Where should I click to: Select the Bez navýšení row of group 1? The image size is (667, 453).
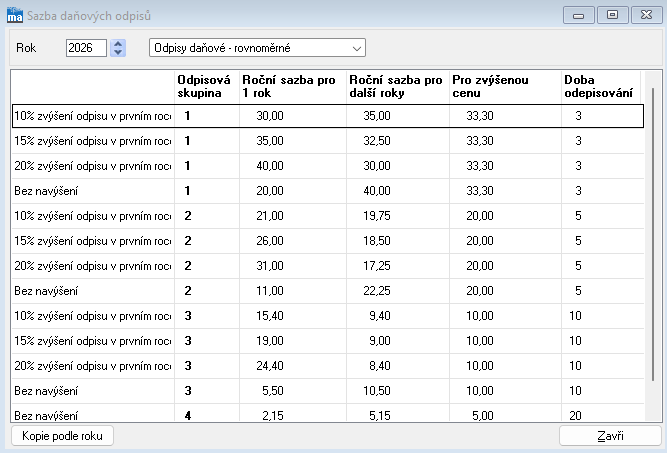[328, 191]
